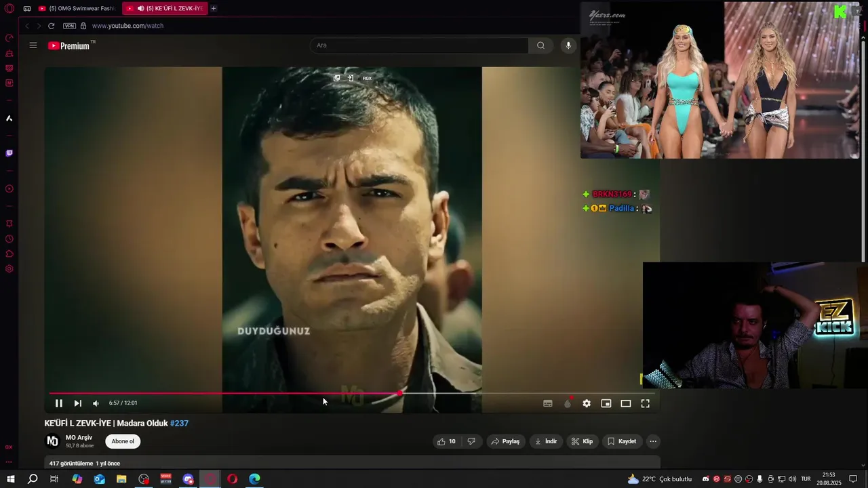The image size is (868, 488).
Task: Open the Opera GX main menu
Action: pyautogui.click(x=9, y=8)
